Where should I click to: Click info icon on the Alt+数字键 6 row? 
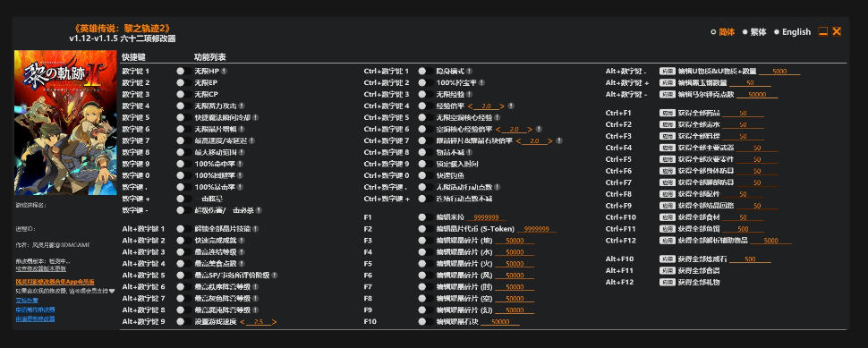pos(256,287)
